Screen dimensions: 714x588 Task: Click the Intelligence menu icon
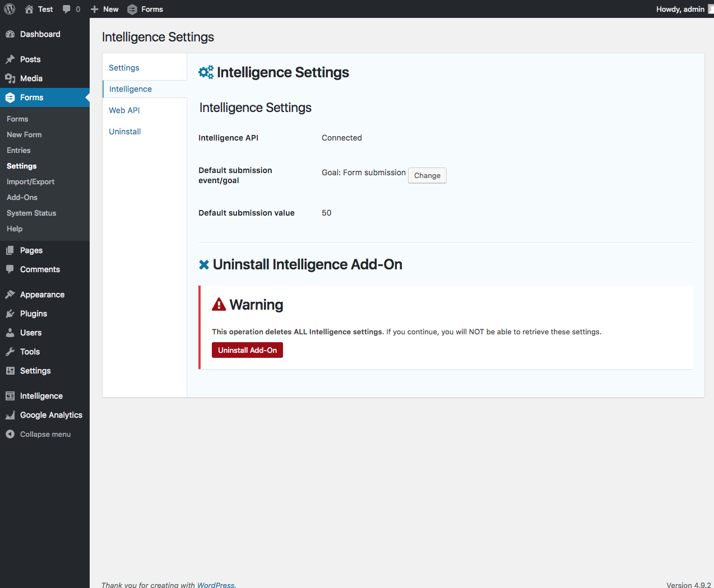pos(10,396)
